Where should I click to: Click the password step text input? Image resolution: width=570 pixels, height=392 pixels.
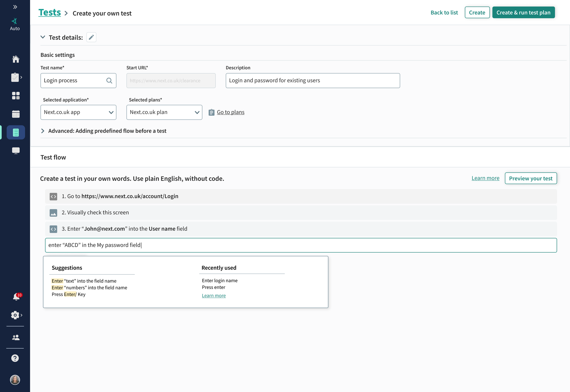pos(301,245)
